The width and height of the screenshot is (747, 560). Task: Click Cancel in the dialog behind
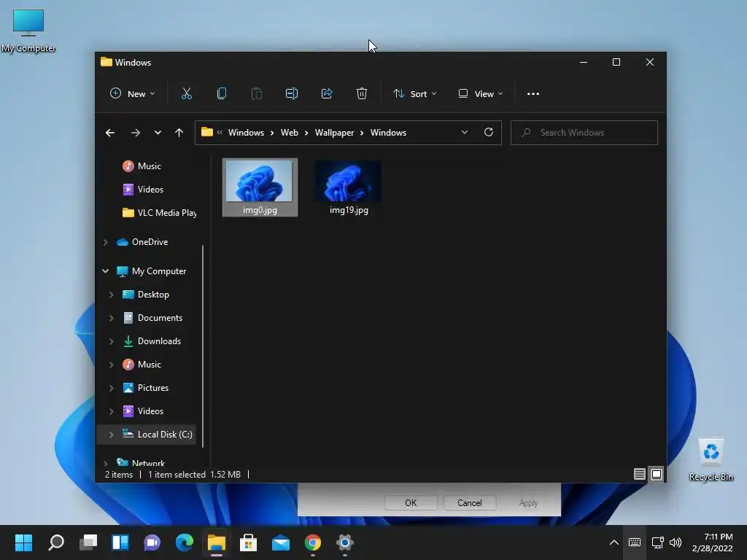(469, 503)
